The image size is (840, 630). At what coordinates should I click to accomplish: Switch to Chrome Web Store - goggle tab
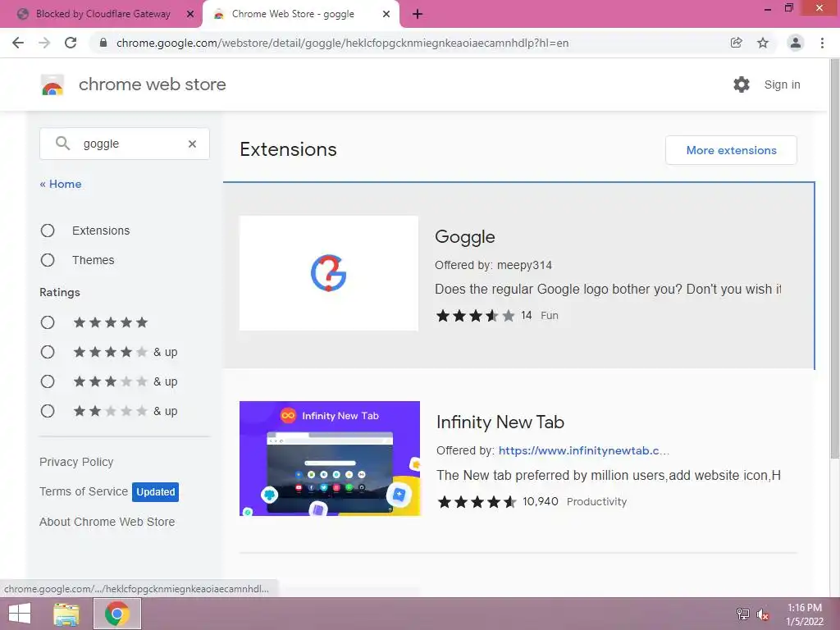pyautogui.click(x=293, y=14)
